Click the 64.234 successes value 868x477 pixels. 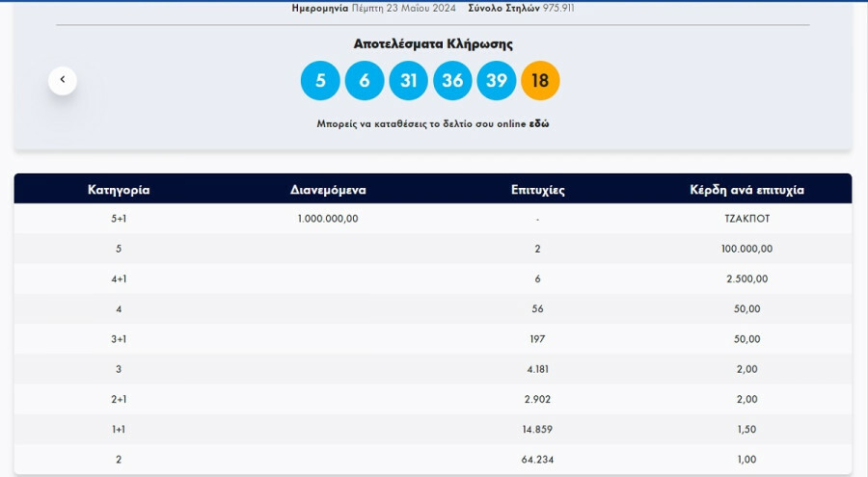(x=537, y=460)
